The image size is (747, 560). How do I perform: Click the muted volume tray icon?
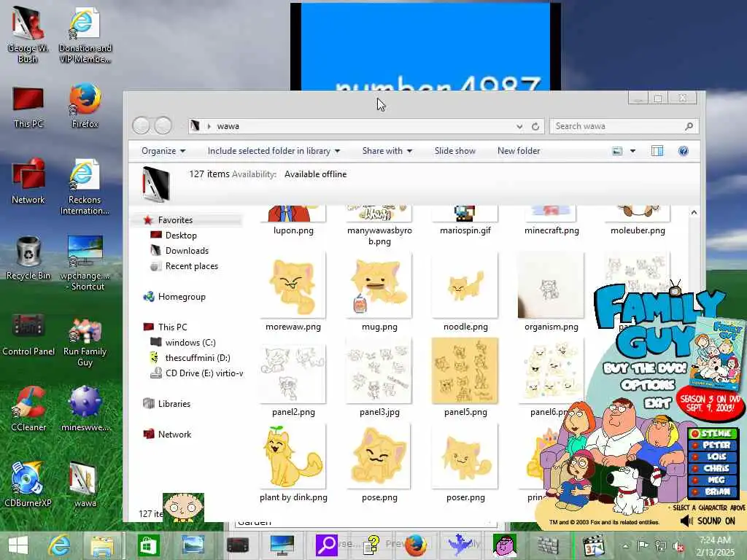678,547
